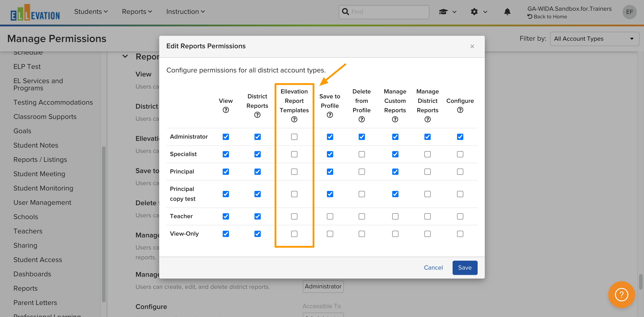The height and width of the screenshot is (317, 644).
Task: Open User Management in sidebar
Action: click(x=42, y=202)
